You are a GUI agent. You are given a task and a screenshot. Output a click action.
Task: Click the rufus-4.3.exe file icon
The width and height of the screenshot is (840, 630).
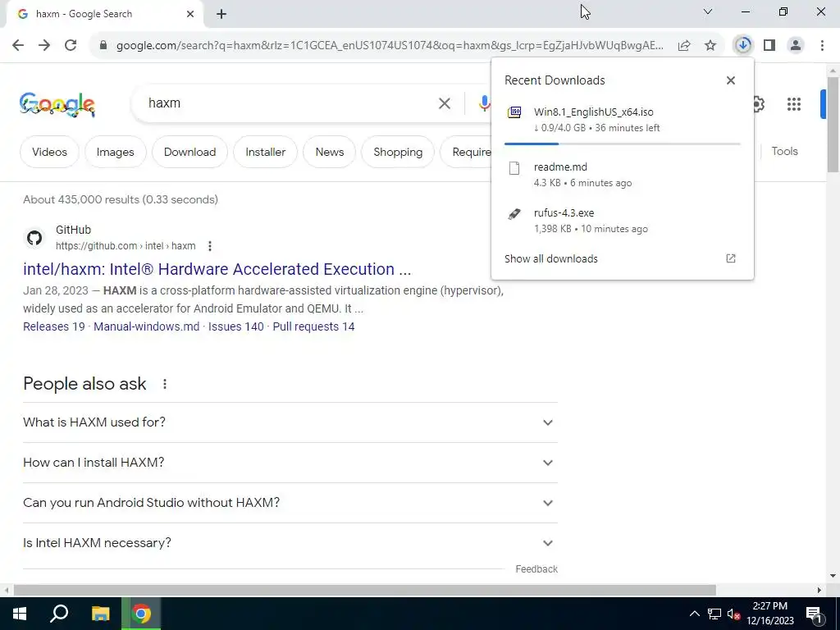[514, 214]
